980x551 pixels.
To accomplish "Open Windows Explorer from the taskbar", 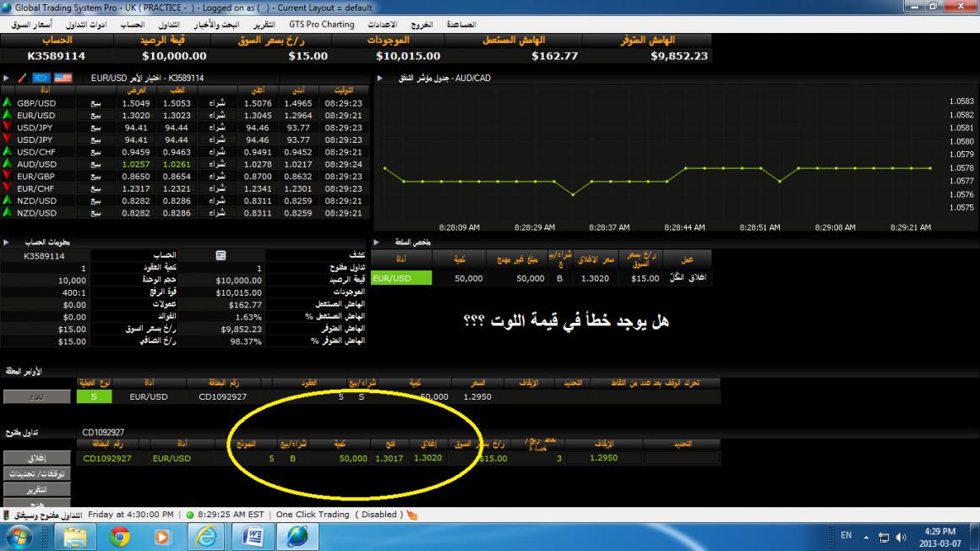I will 75,537.
